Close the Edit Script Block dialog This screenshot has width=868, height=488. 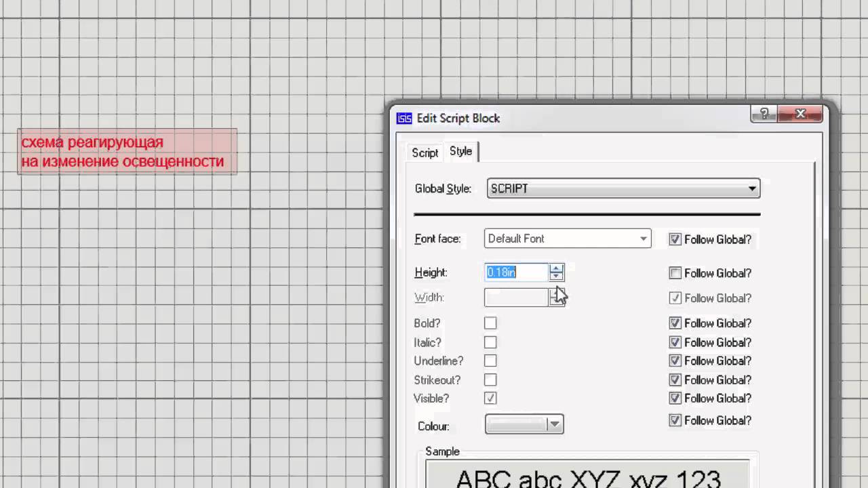coord(800,114)
